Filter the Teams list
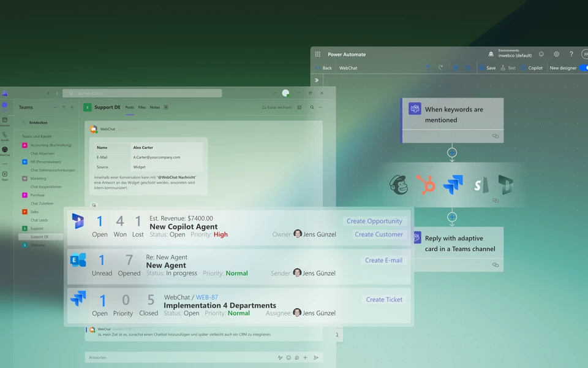The image size is (588, 368). 64,107
